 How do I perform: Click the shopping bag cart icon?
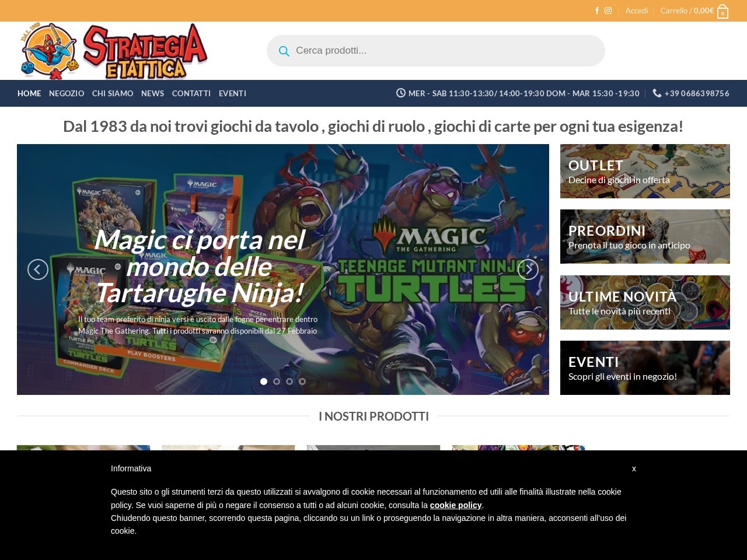(x=722, y=10)
